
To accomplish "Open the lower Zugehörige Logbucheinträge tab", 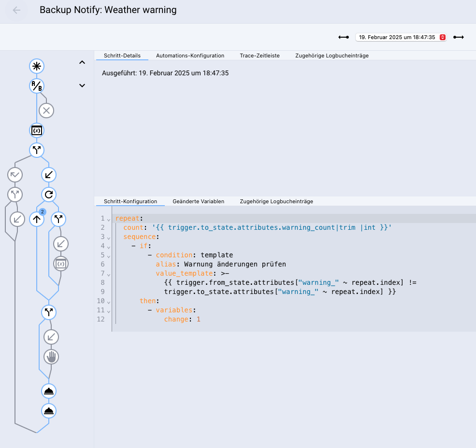I will pos(276,201).
